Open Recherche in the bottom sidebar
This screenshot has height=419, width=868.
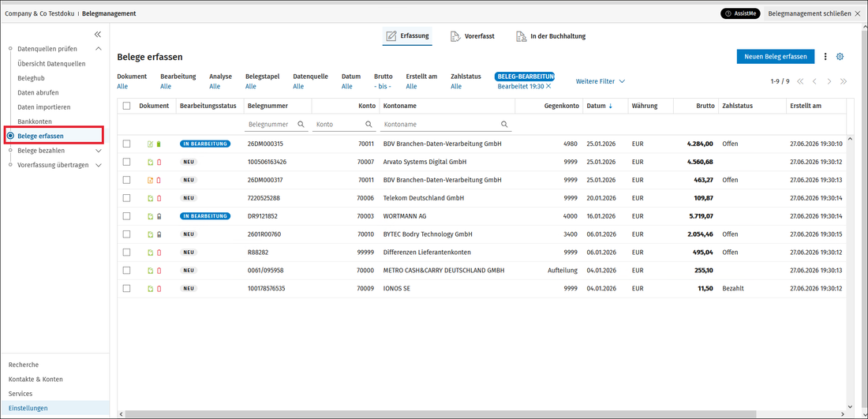[x=24, y=365]
